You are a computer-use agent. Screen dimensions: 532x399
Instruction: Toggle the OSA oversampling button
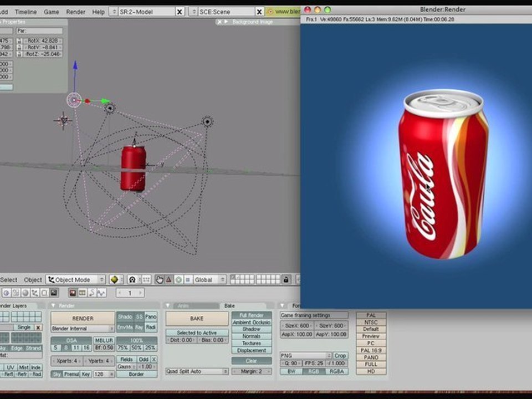pyautogui.click(x=71, y=340)
